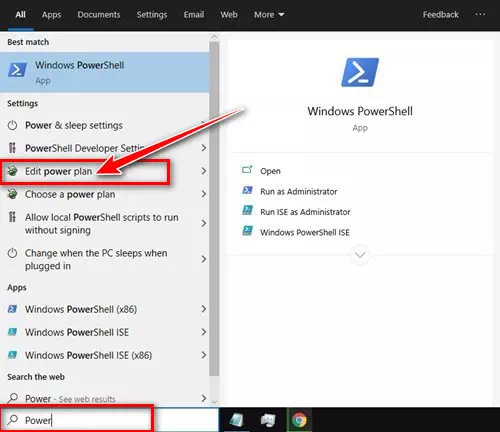Switch to the Settings tab
This screenshot has height=432, width=500.
[x=152, y=15]
